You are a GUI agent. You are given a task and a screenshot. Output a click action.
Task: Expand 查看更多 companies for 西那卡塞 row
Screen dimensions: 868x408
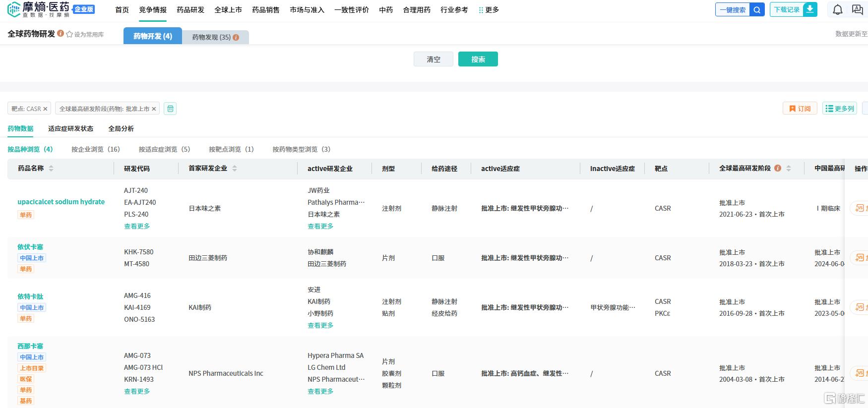click(x=320, y=391)
